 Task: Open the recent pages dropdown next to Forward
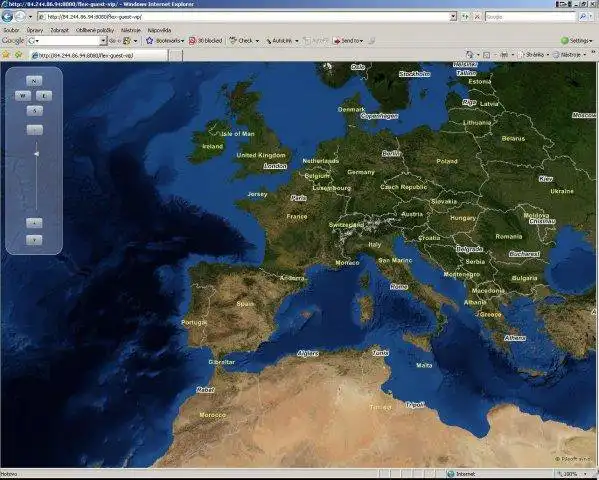point(30,17)
